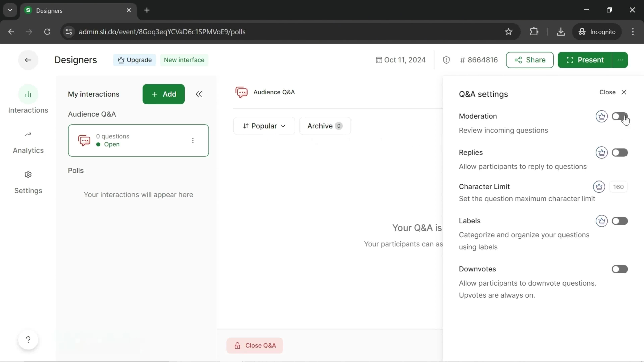This screenshot has width=644, height=362.
Task: Toggle the Downvotes setting on
Action: click(620, 269)
